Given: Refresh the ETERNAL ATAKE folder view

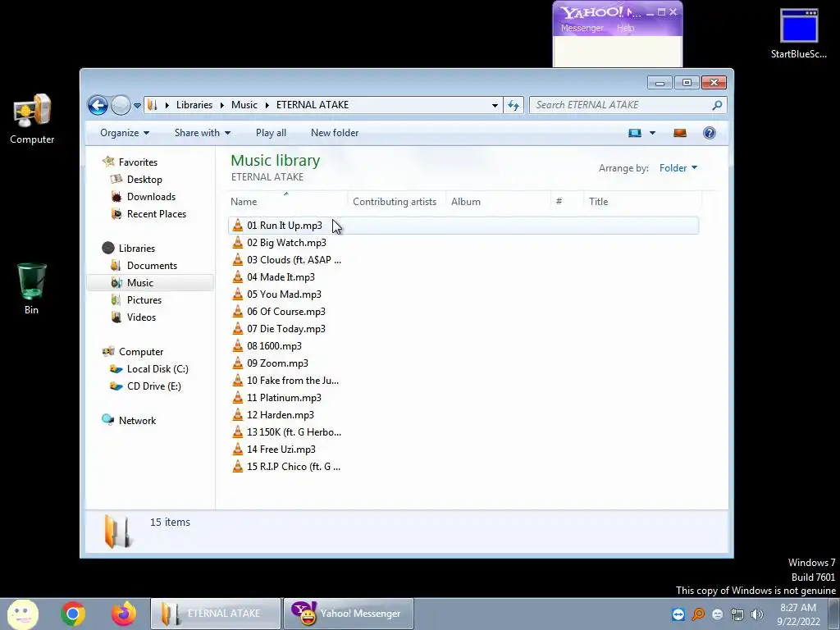Looking at the screenshot, I should point(514,105).
